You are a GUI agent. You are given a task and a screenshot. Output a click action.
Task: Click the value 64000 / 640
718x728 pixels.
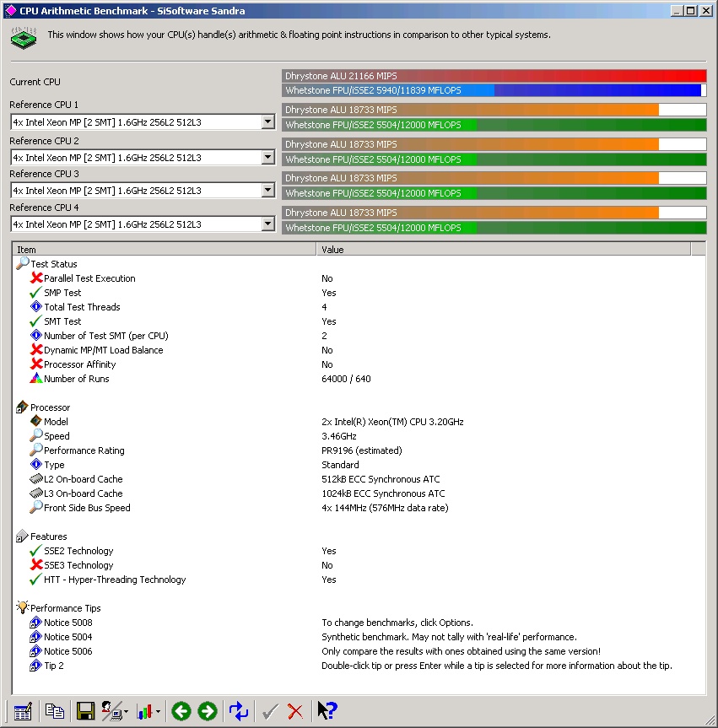(x=346, y=379)
